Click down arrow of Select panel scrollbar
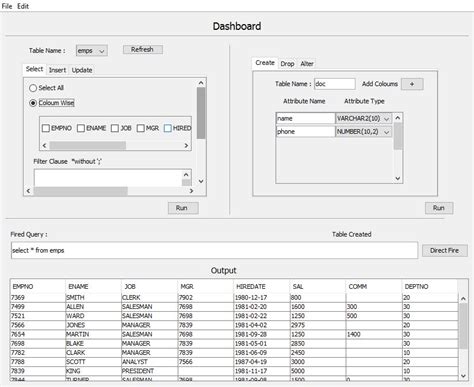The width and height of the screenshot is (474, 387). point(201,181)
